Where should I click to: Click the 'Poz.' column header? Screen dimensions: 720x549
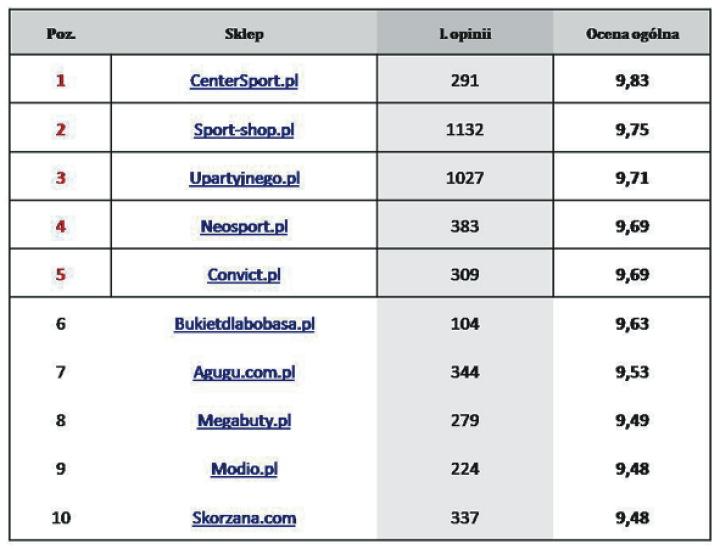(61, 34)
